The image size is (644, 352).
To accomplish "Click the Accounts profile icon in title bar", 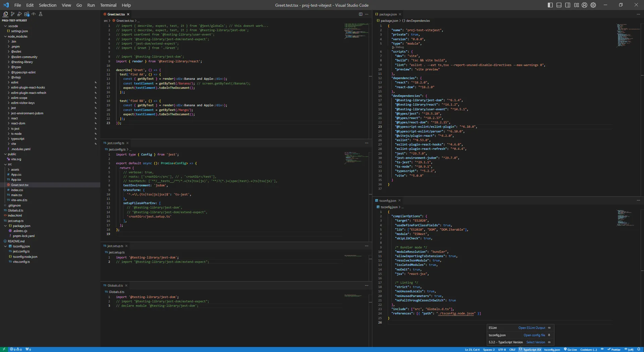I will pos(585,5).
